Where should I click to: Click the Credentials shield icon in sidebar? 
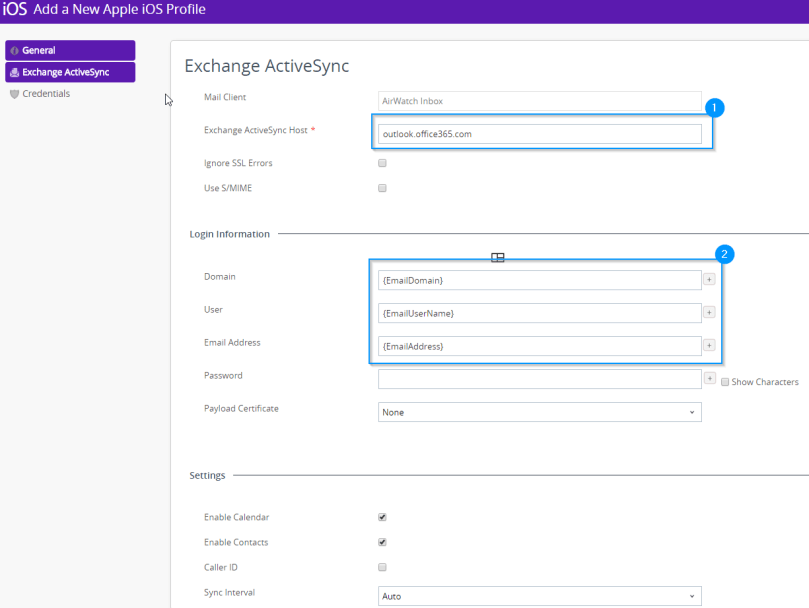(x=14, y=94)
